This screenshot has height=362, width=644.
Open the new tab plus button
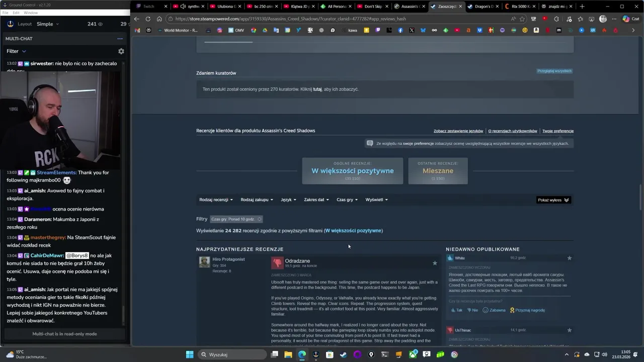[x=582, y=7]
